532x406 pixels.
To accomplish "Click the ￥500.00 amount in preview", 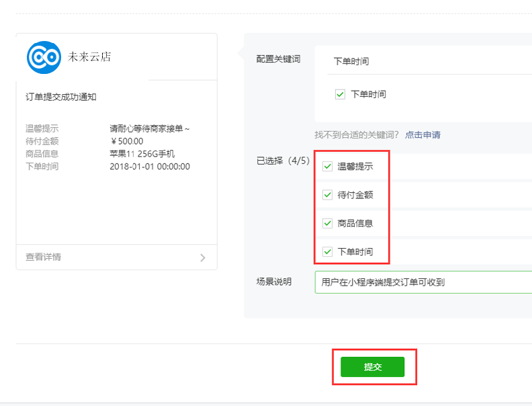I will (127, 141).
